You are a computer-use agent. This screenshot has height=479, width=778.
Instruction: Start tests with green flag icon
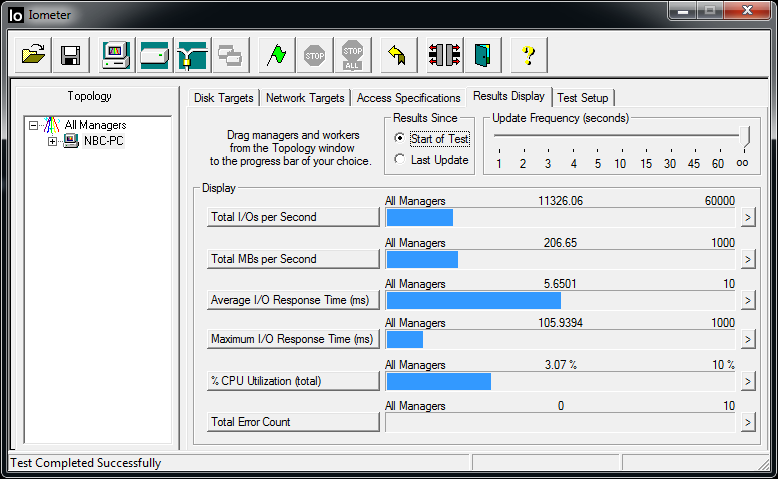tap(276, 55)
